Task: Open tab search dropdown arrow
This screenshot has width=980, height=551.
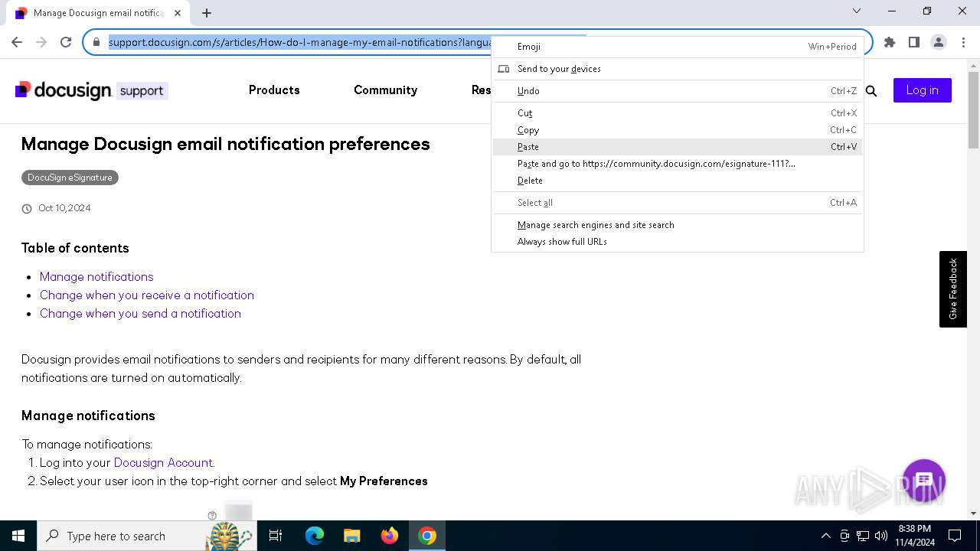Action: [x=857, y=11]
